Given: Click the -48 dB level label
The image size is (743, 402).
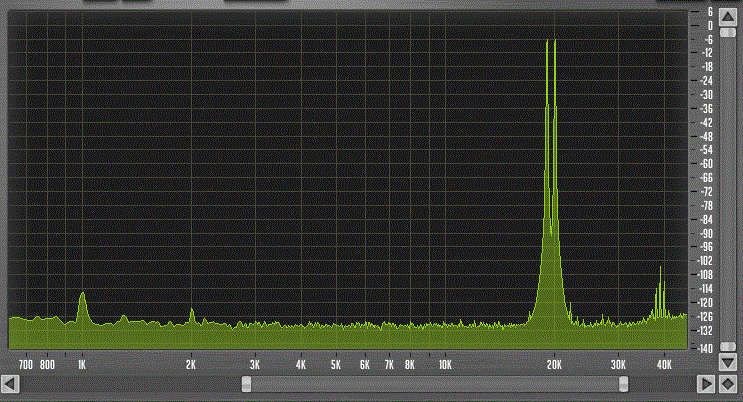Looking at the screenshot, I should tap(707, 137).
